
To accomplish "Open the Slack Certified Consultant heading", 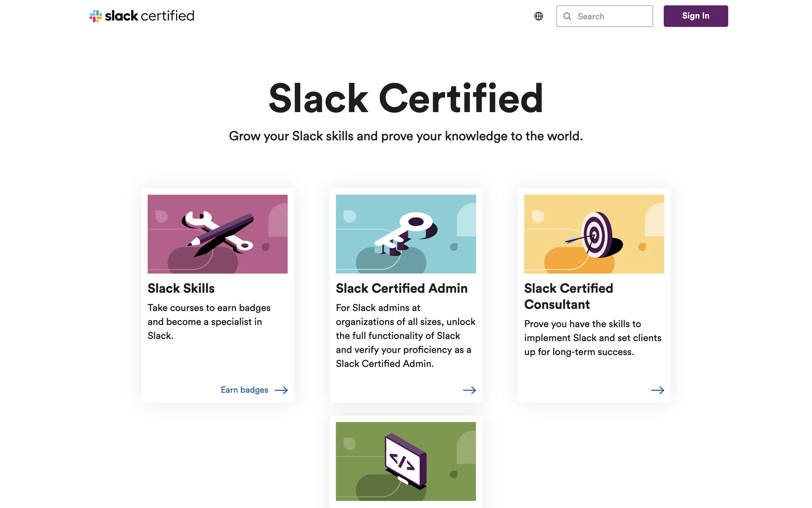I will tap(568, 296).
